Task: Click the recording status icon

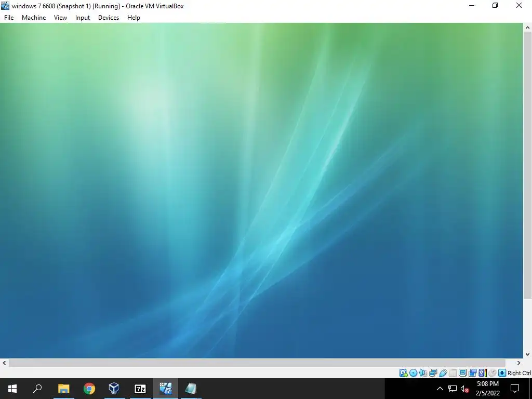Action: click(472, 373)
